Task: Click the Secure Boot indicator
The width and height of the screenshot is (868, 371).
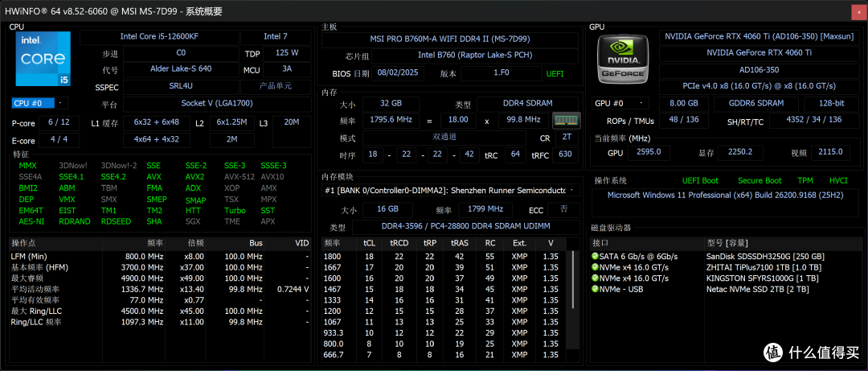Action: [759, 181]
